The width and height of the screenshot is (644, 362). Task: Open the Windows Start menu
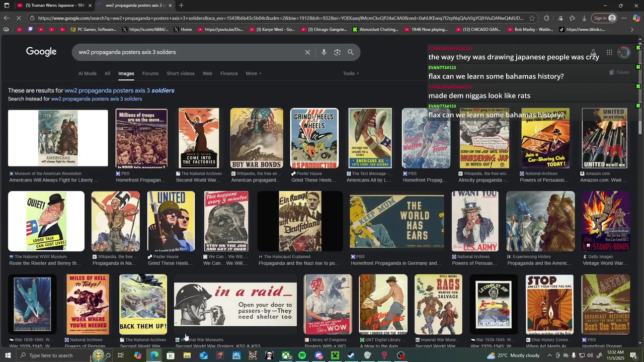(8, 355)
